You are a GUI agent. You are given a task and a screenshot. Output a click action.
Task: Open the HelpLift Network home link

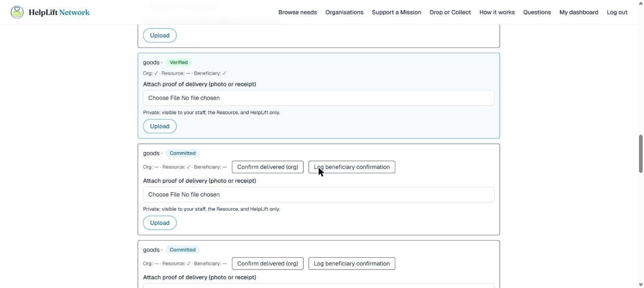[50, 12]
